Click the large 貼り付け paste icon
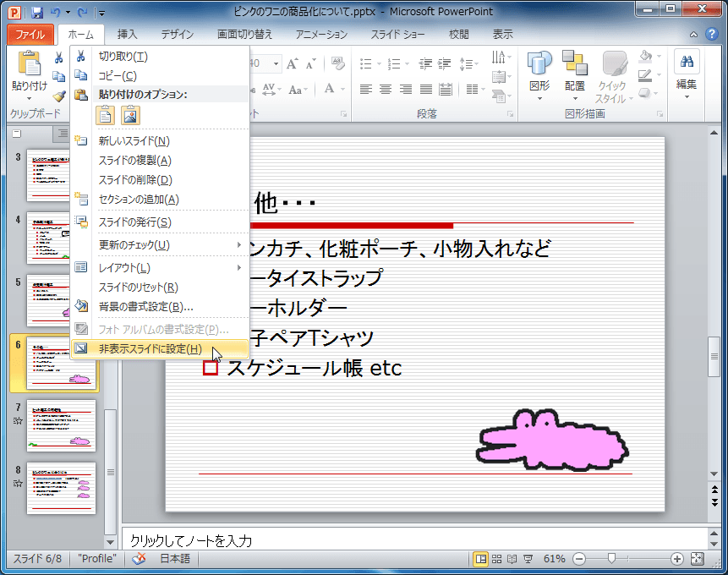728x575 pixels. point(30,63)
